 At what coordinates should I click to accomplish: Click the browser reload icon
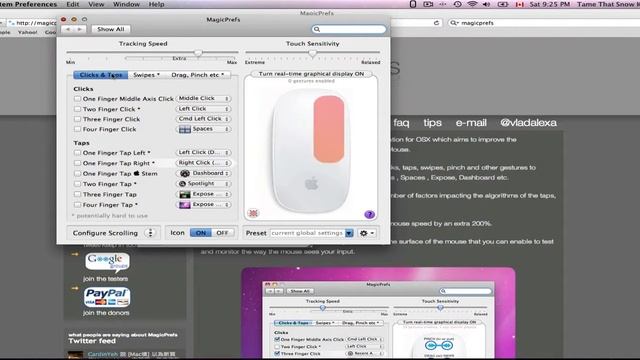tap(436, 23)
